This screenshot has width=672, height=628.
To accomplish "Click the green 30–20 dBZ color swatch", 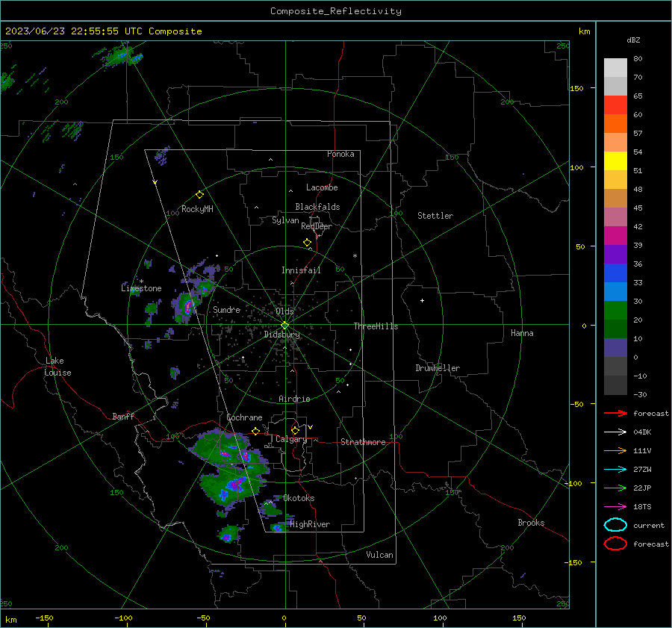I will 615,310.
